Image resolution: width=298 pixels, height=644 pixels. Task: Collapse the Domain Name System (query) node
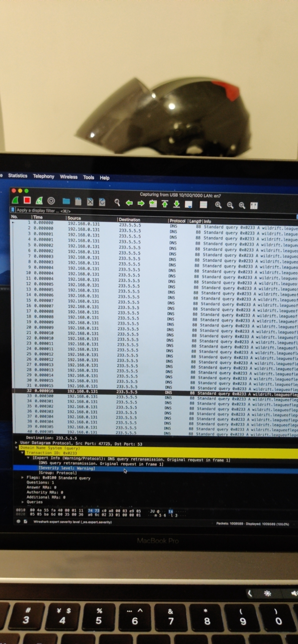coord(16,448)
